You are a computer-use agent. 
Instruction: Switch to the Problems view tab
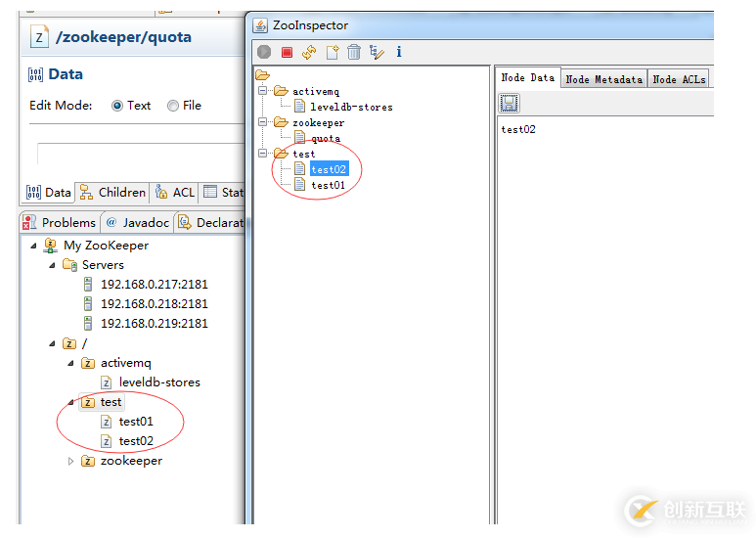(60, 222)
